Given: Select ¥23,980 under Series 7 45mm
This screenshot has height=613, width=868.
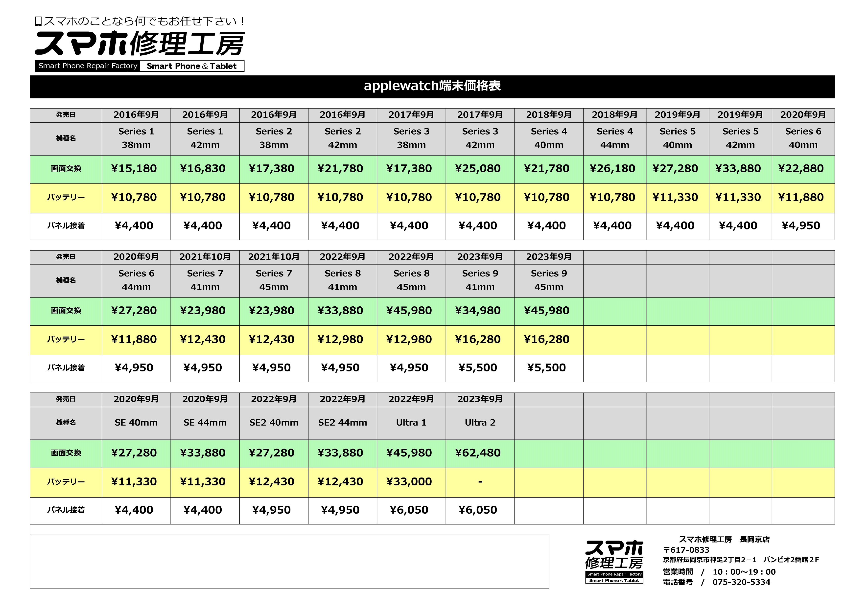Looking at the screenshot, I should click(271, 311).
